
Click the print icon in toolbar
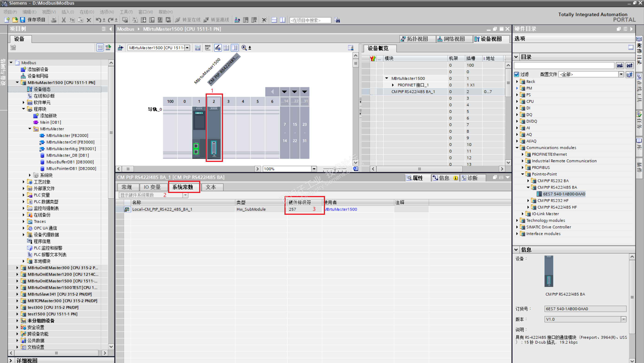pyautogui.click(x=53, y=20)
